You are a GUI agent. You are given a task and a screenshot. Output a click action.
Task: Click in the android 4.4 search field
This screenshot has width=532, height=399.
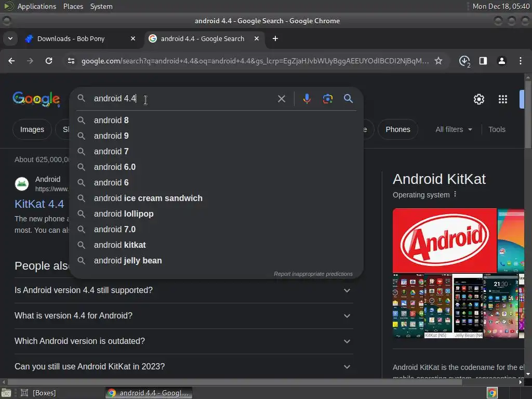click(x=183, y=99)
